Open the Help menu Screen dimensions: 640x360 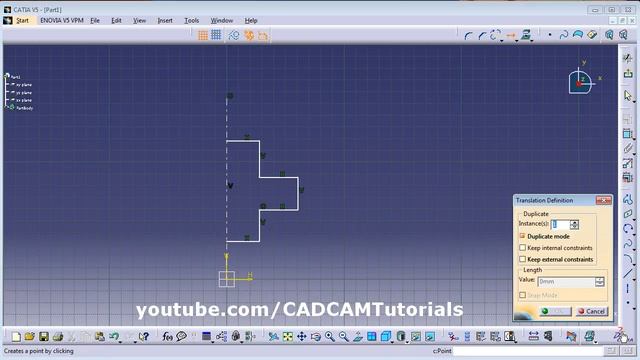(x=251, y=20)
